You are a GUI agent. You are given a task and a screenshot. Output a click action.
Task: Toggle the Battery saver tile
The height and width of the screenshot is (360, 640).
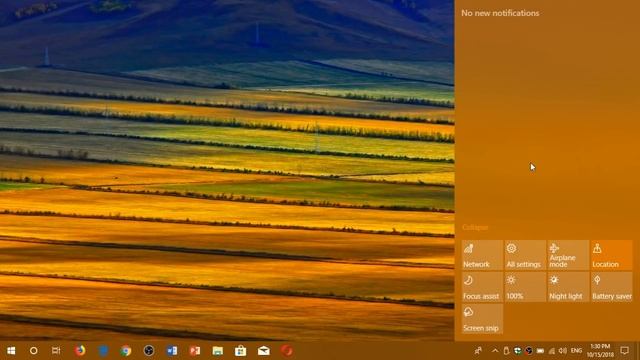[x=611, y=287]
